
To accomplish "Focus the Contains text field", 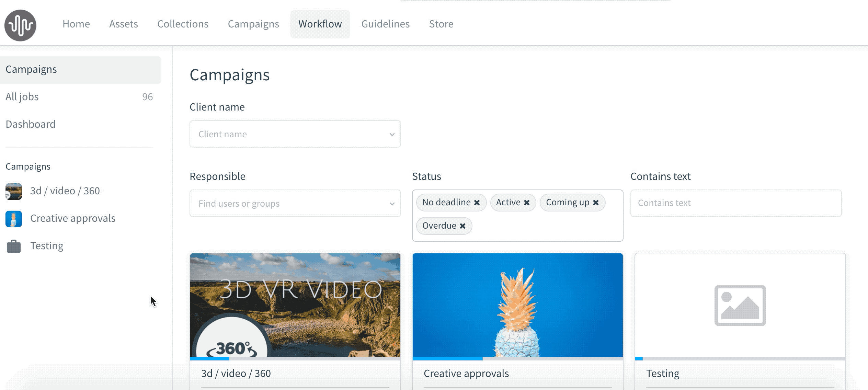I will (x=736, y=203).
